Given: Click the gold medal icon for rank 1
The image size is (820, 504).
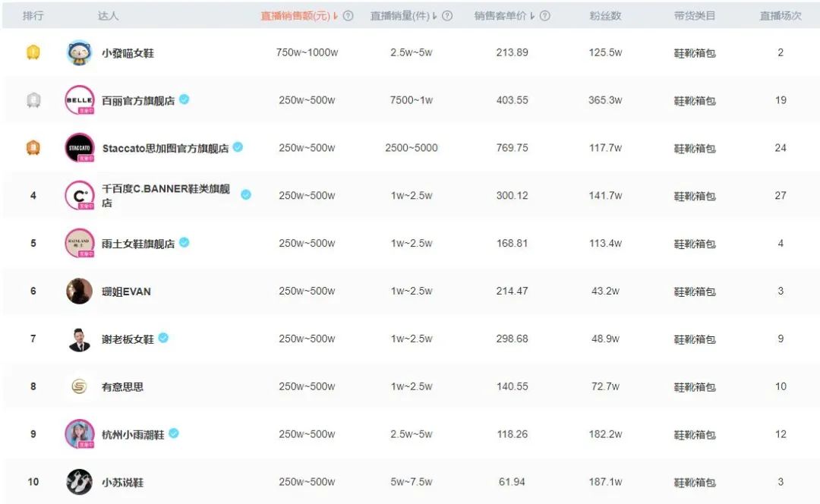Looking at the screenshot, I should click(33, 52).
